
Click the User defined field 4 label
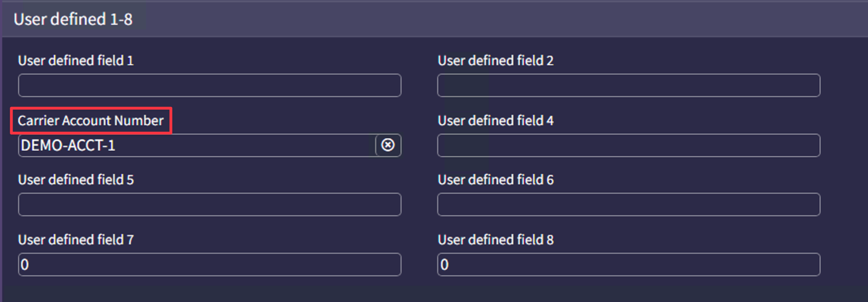(495, 121)
